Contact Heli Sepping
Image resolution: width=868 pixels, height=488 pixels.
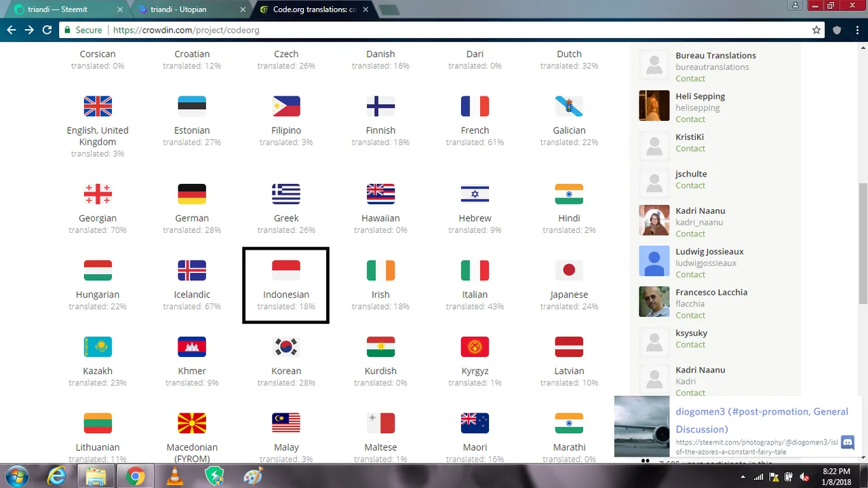pyautogui.click(x=690, y=119)
